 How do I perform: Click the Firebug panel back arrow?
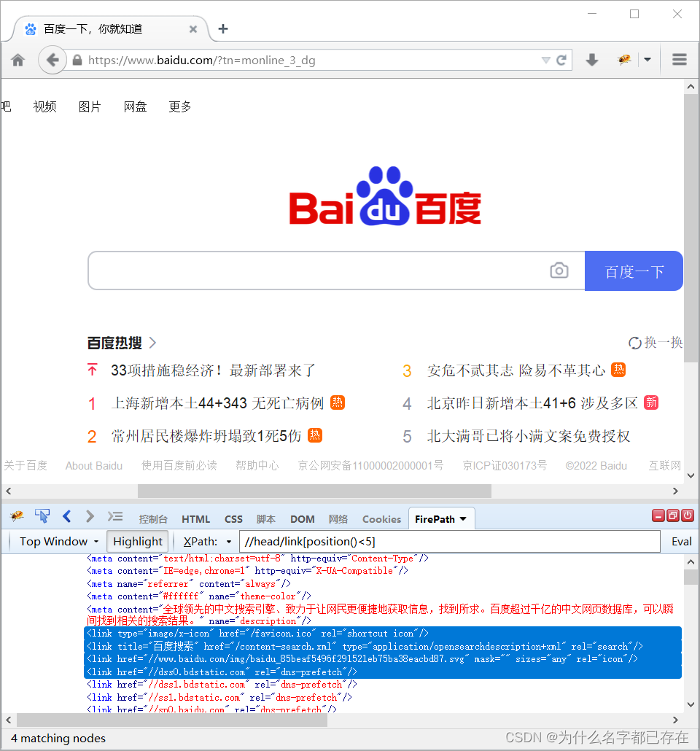(x=66, y=515)
